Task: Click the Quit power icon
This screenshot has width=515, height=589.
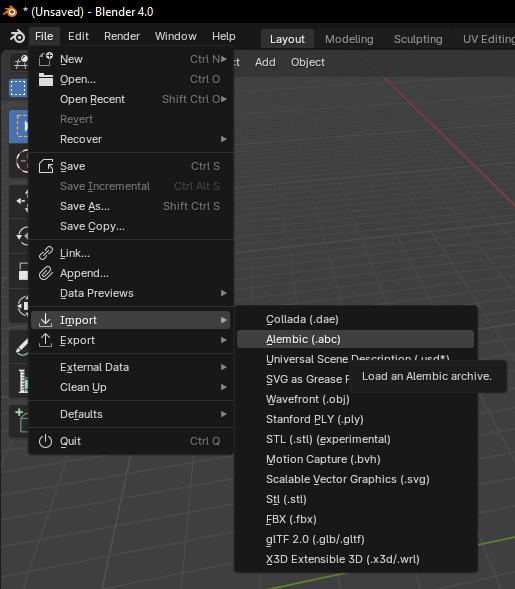Action: pyautogui.click(x=45, y=441)
